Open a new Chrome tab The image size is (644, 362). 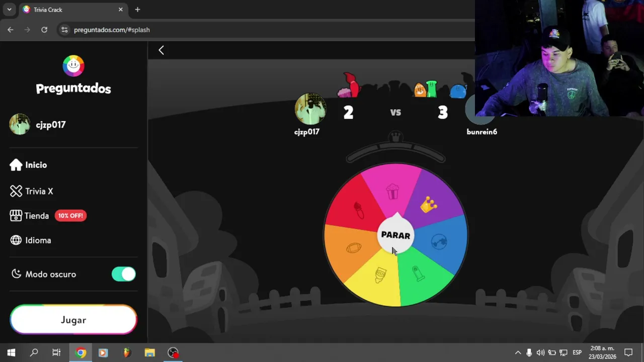point(137,10)
